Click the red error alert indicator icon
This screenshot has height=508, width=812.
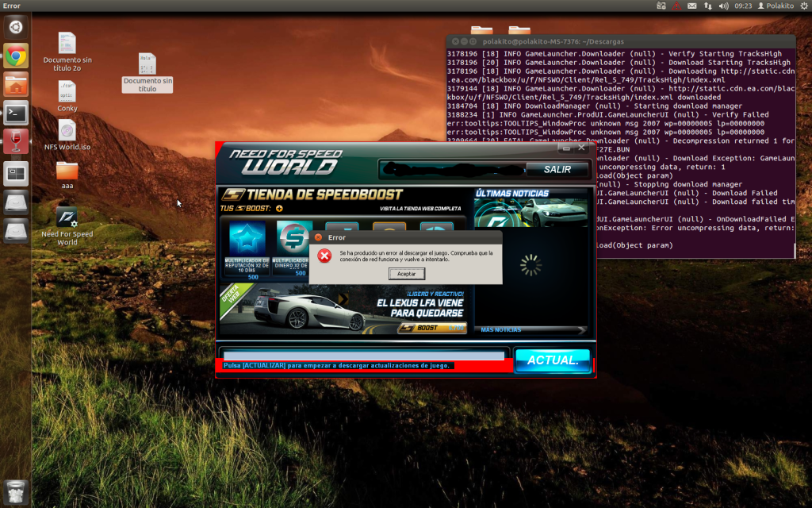point(676,6)
